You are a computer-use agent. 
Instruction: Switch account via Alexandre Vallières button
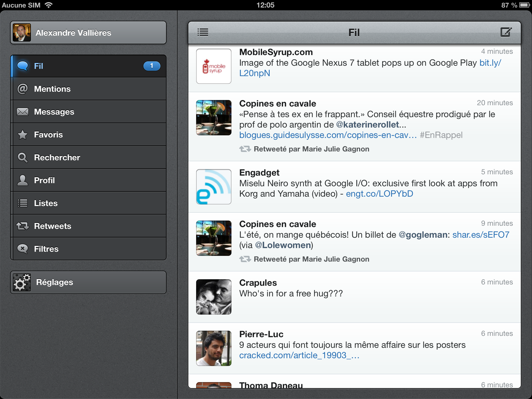88,32
